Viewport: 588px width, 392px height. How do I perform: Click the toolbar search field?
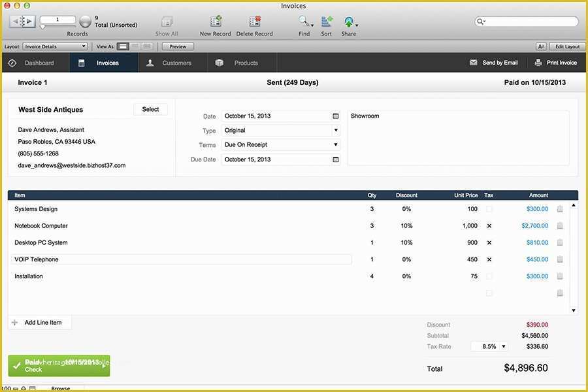tap(527, 22)
